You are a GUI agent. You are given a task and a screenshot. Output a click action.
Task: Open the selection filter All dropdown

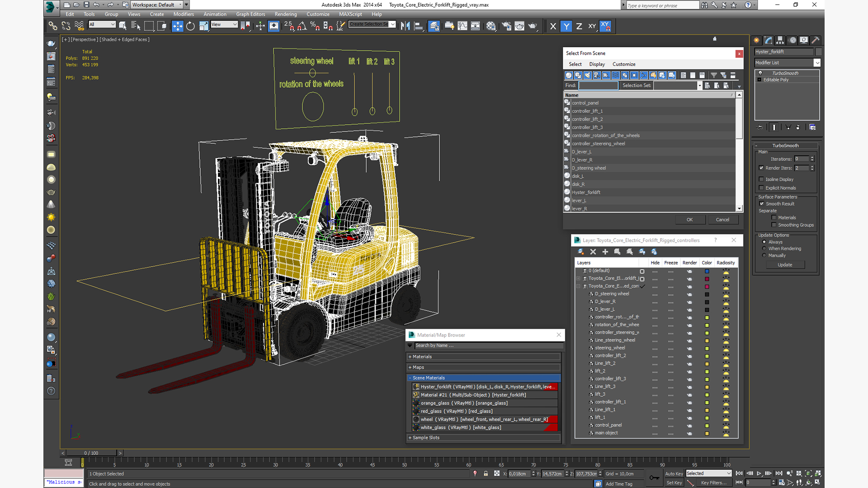102,24
